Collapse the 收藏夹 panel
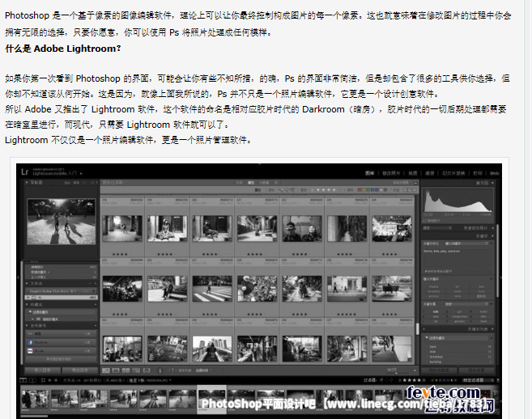Screen dimensions: 532x419 pyautogui.click(x=27, y=304)
